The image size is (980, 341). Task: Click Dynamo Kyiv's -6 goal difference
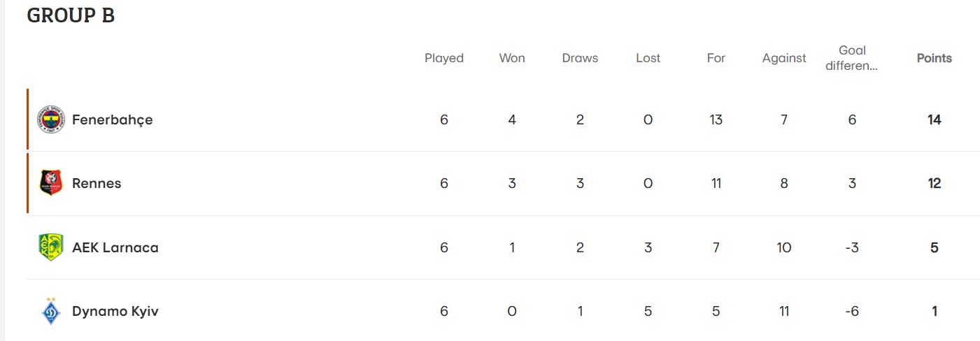pos(852,312)
